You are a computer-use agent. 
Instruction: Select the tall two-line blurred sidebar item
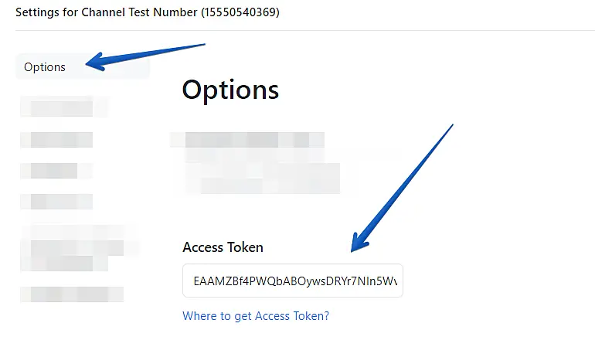[x=73, y=248]
